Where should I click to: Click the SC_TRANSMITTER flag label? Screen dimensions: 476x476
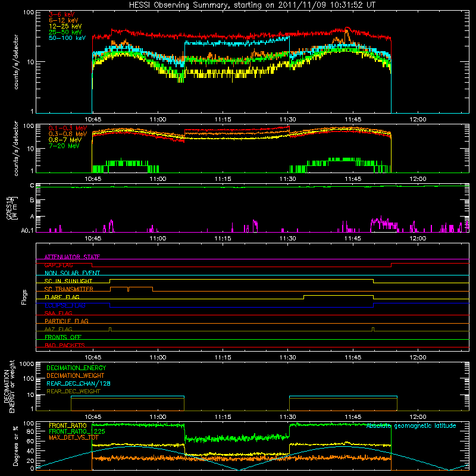(x=69, y=289)
